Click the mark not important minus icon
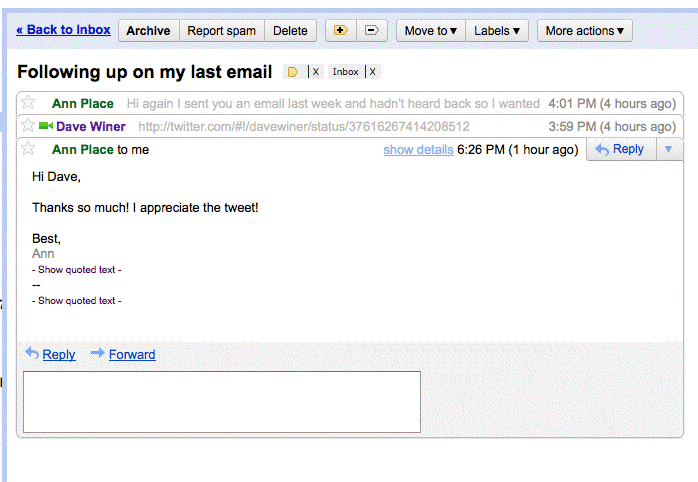Viewport: 698px width, 482px height. point(371,30)
